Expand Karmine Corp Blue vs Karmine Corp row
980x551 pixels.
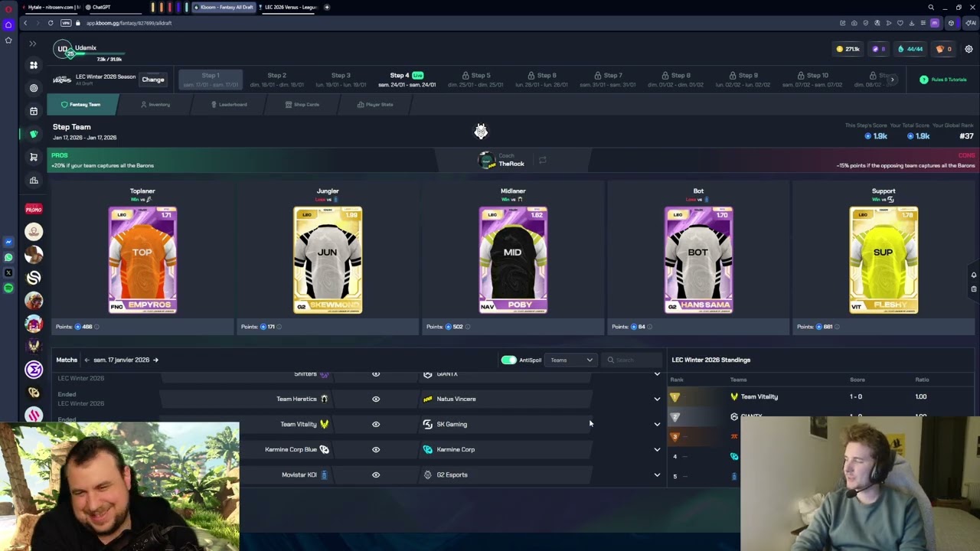click(657, 449)
